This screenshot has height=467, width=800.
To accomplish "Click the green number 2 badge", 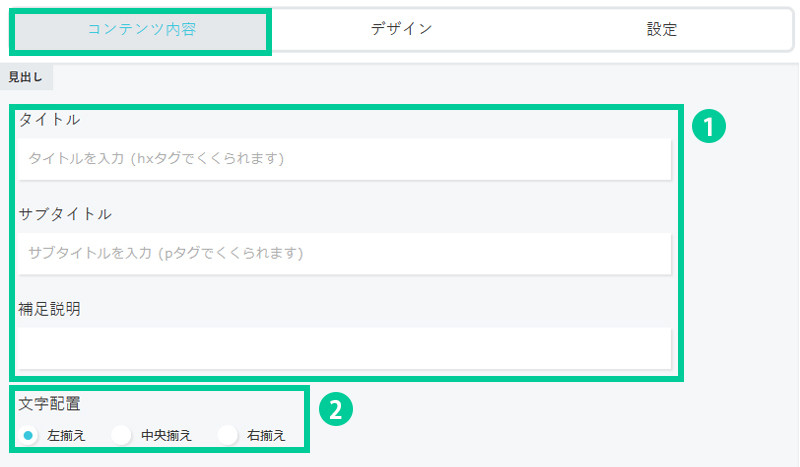I will point(336,408).
